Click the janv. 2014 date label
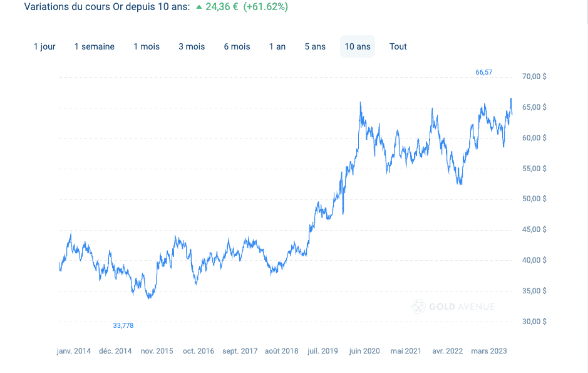The image size is (588, 373). pos(74,351)
